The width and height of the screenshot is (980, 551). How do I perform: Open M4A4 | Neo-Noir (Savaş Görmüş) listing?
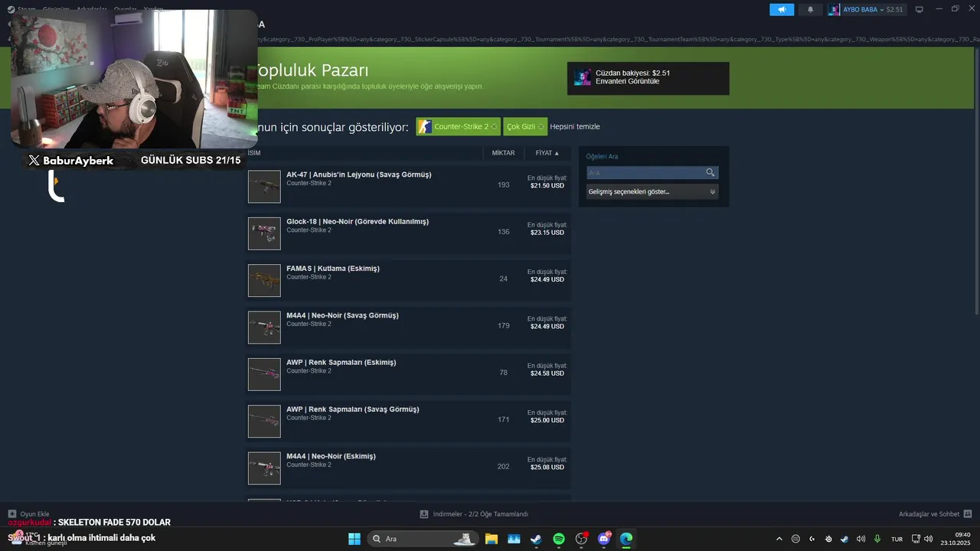(342, 315)
